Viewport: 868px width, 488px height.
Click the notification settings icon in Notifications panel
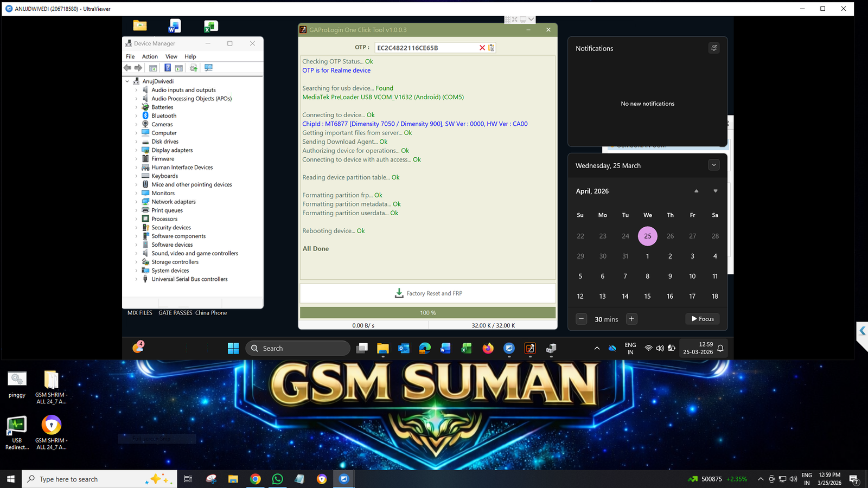tap(714, 48)
